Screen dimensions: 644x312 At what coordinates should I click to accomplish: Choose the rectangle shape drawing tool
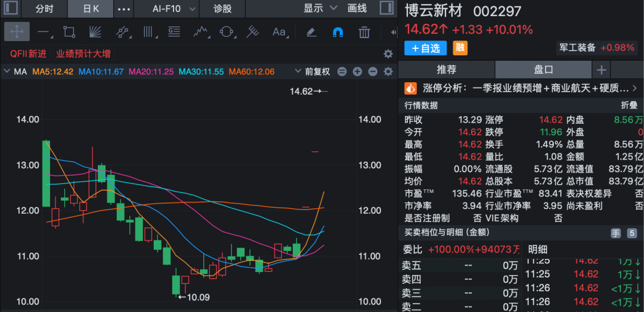point(69,32)
